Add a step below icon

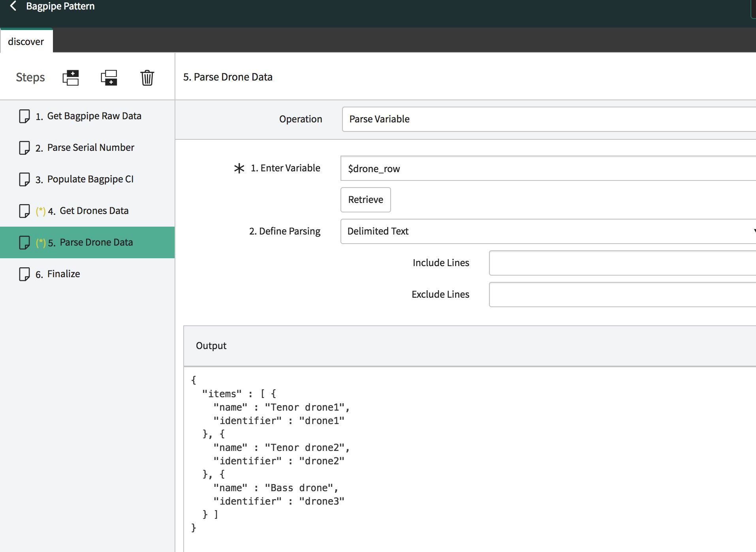point(109,77)
